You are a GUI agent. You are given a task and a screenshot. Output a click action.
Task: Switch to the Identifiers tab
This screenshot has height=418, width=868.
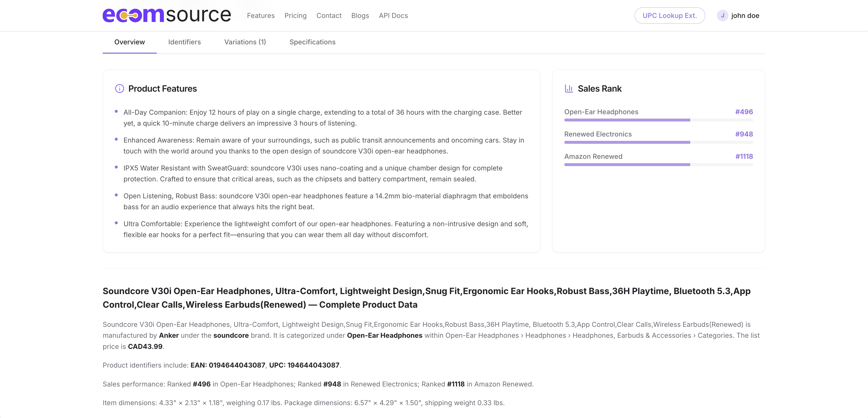pyautogui.click(x=184, y=42)
